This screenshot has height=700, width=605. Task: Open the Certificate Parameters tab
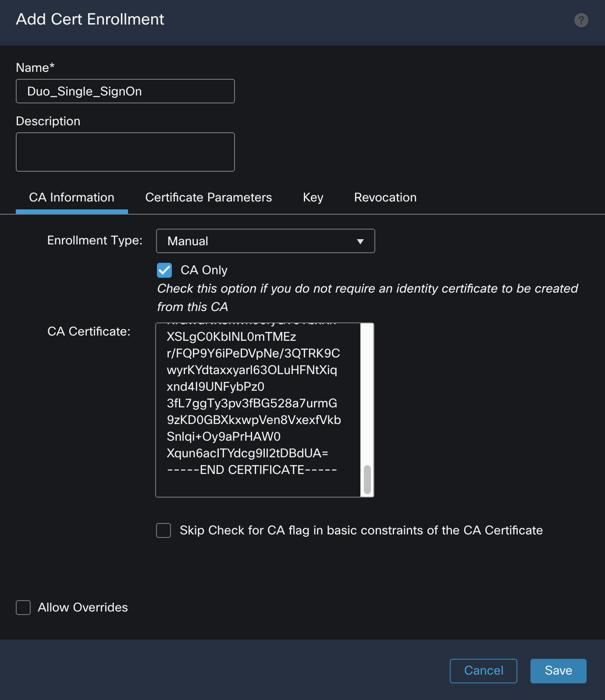(x=208, y=198)
